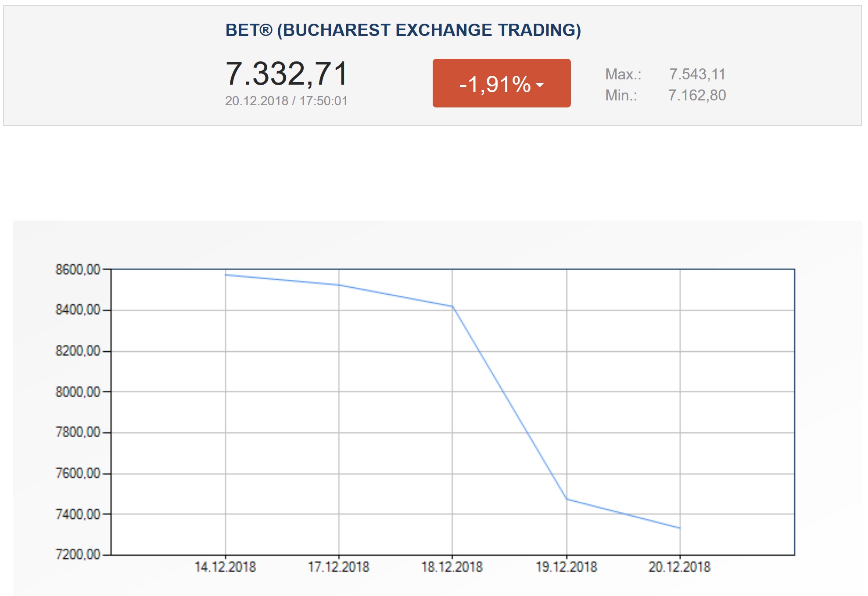
Task: Select the 19.12.2018 date label on the chart axis
Action: click(x=566, y=567)
